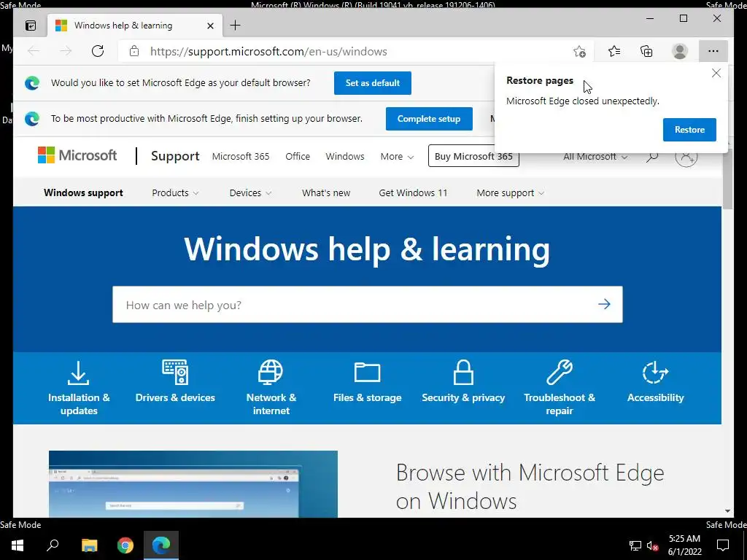Click Microsoft Edge taskbar icon
This screenshot has width=747, height=560.
pyautogui.click(x=161, y=545)
